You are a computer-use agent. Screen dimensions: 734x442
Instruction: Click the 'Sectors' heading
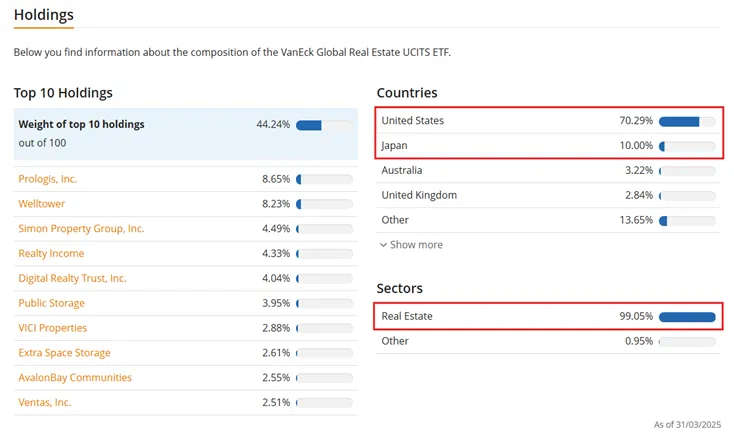pos(399,288)
